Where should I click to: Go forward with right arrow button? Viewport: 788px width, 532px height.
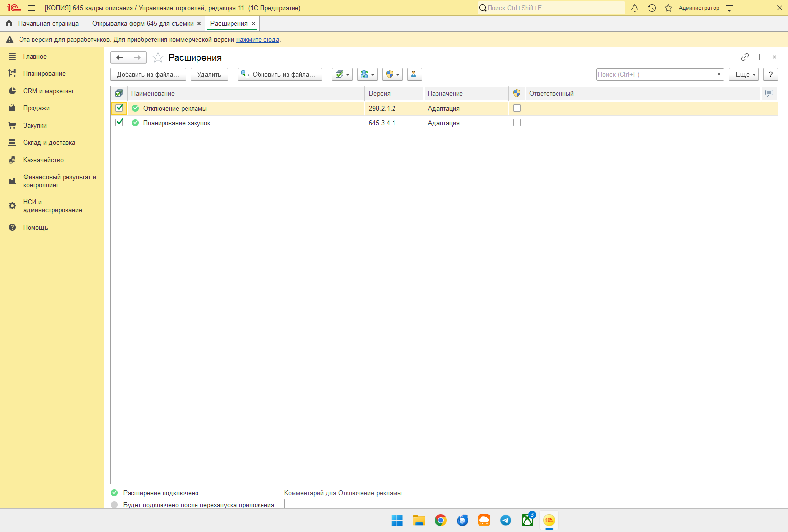[137, 58]
